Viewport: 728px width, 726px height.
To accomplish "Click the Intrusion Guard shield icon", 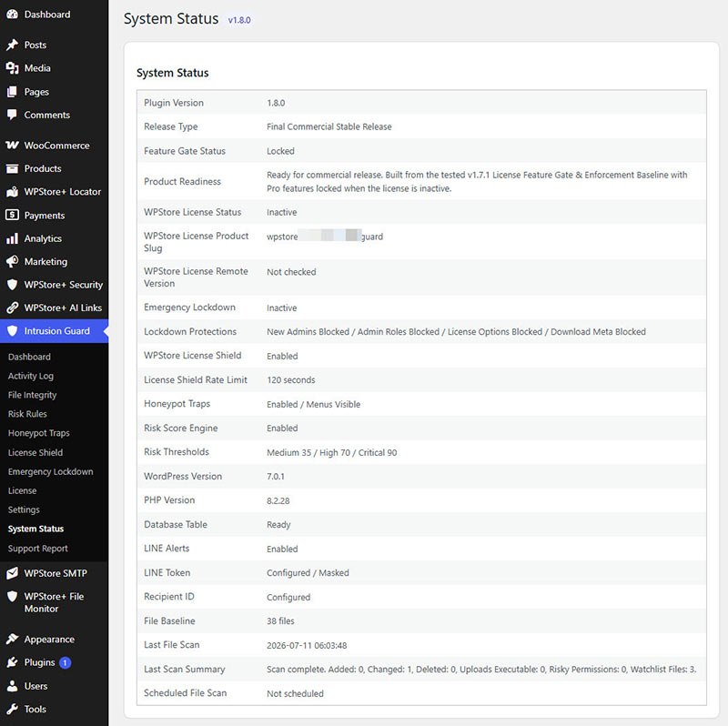I will [x=12, y=331].
